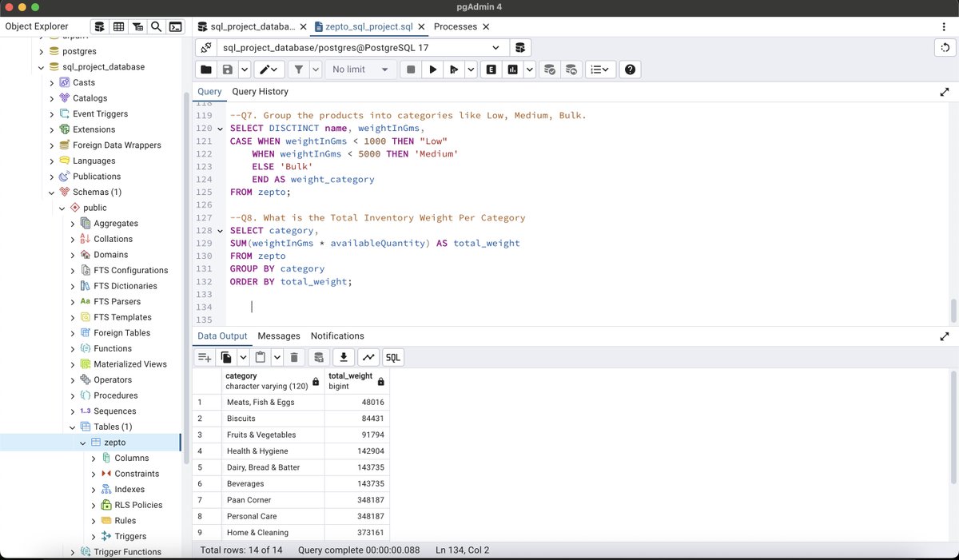Click the Open File folder icon

click(x=206, y=70)
